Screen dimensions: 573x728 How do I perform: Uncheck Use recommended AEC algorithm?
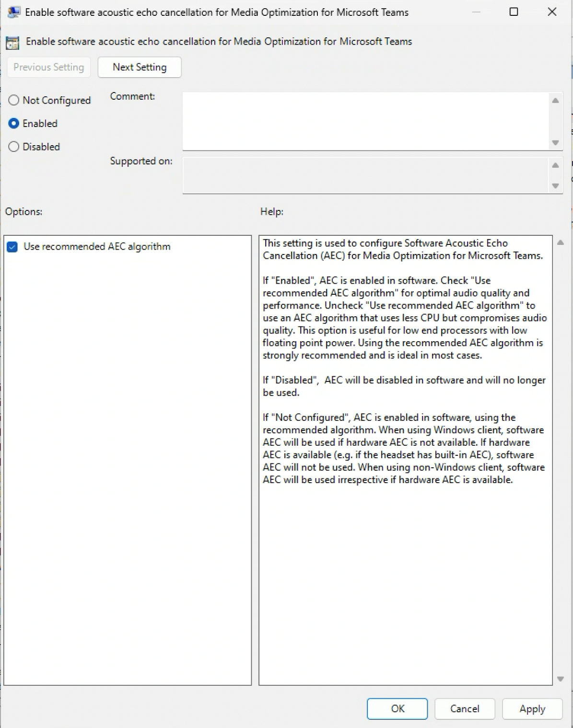tap(12, 247)
